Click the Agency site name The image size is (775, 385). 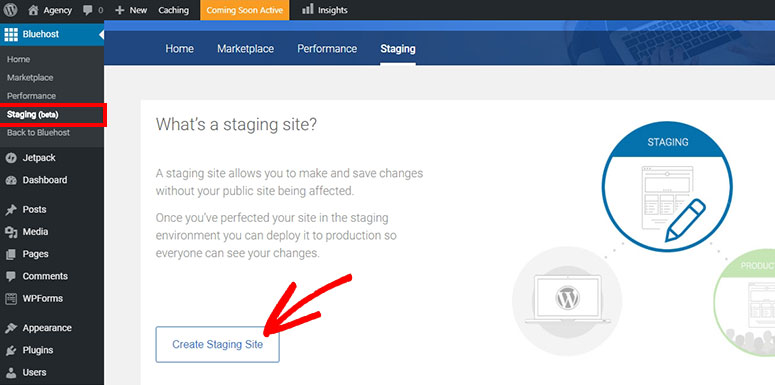(58, 10)
